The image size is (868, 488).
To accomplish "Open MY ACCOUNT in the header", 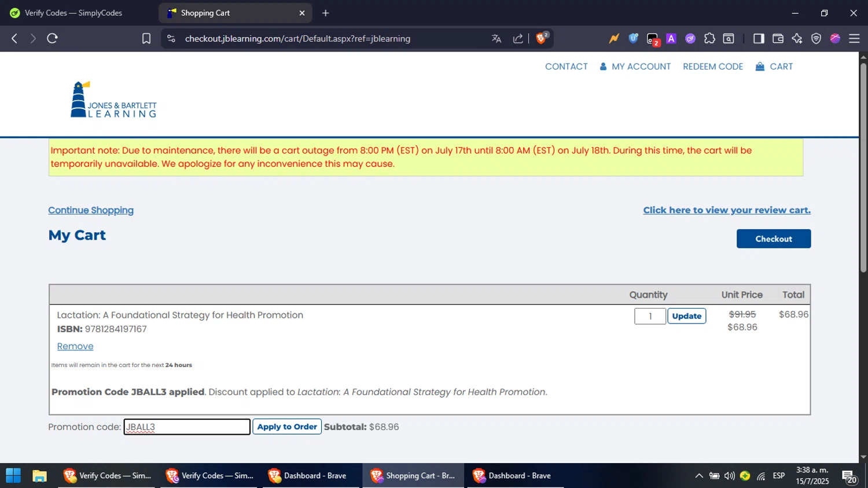I will 635,67.
